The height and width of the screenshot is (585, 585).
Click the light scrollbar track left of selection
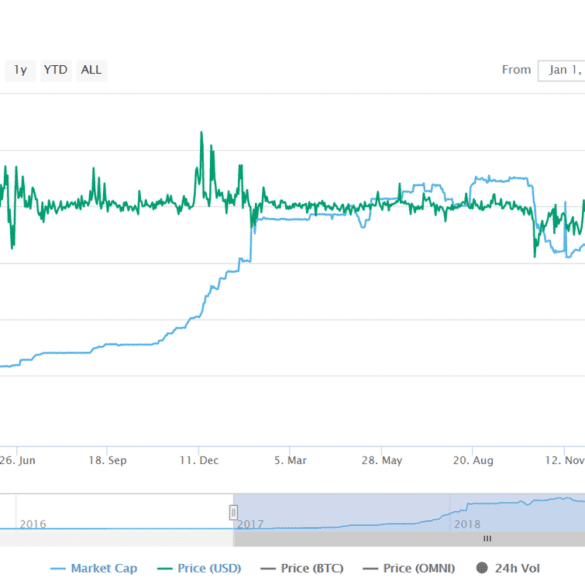pos(116,539)
